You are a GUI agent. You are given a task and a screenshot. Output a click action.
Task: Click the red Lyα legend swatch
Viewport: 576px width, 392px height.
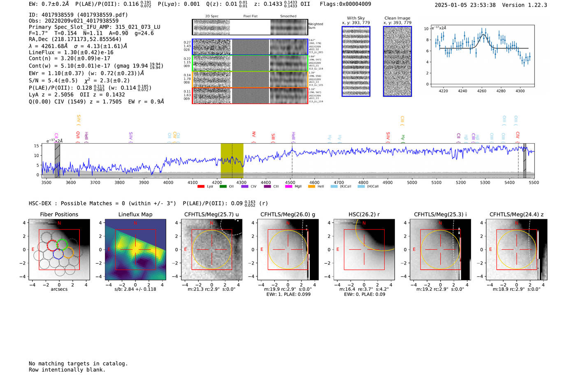pyautogui.click(x=201, y=187)
